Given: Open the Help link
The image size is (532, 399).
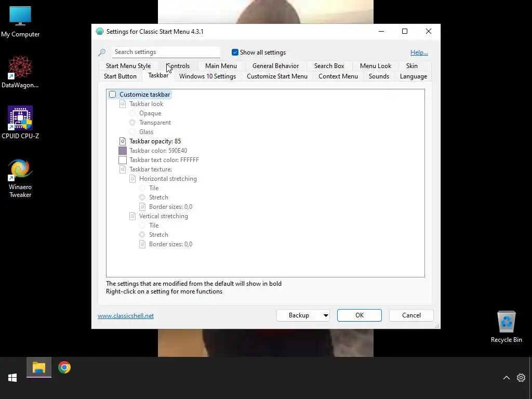Looking at the screenshot, I should (419, 52).
